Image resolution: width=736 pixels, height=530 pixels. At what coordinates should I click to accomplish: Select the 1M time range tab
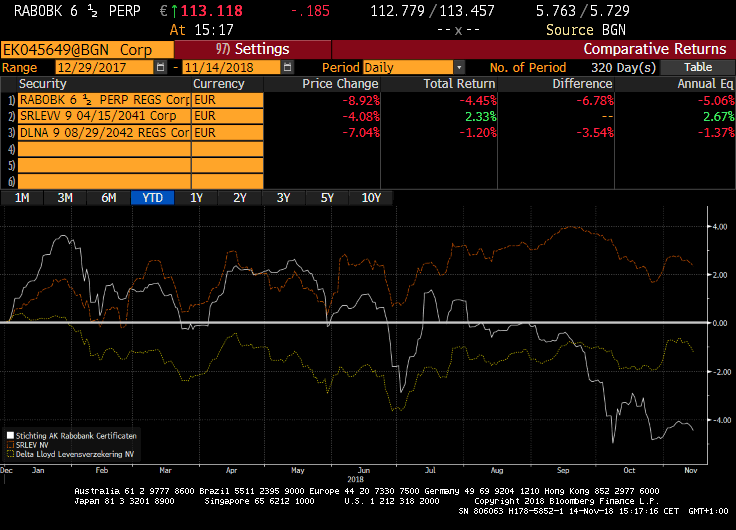(22, 197)
